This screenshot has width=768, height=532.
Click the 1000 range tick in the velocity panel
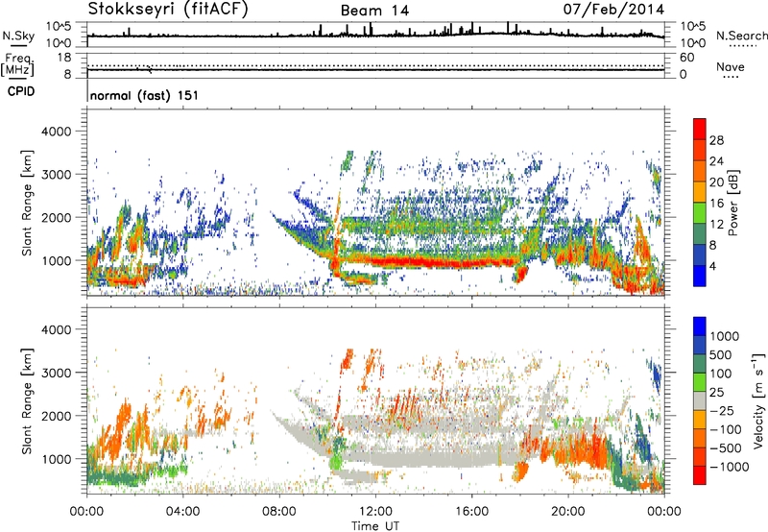(56, 459)
